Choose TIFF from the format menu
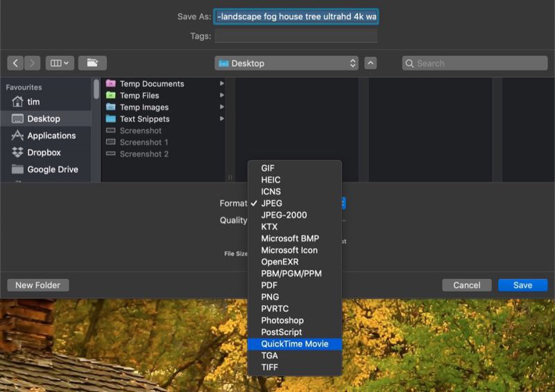This screenshot has height=392, width=555. point(270,367)
